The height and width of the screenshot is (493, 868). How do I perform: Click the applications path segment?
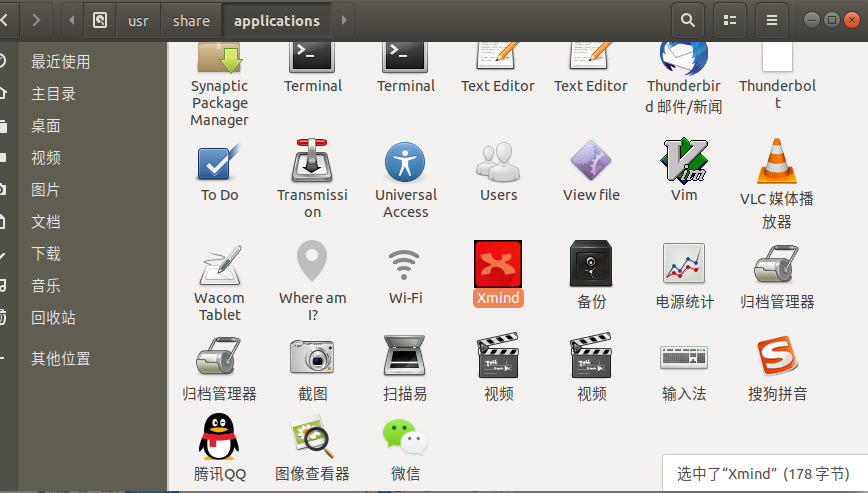pyautogui.click(x=277, y=21)
